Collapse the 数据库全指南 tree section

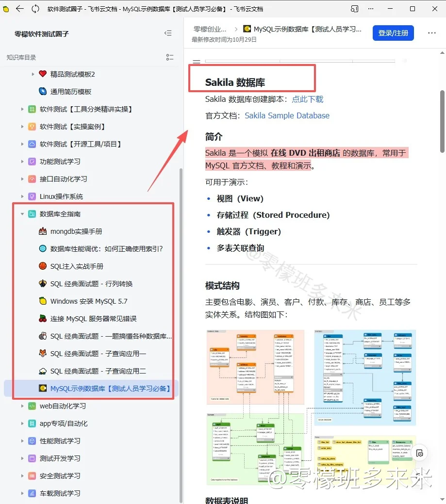(22, 213)
